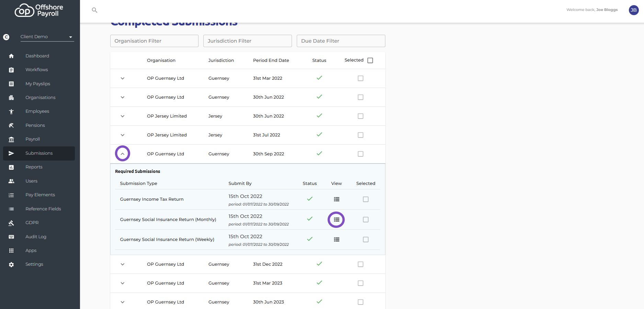Viewport: 644px width, 309px height.
Task: Expand OP Jersey Limited 30th Jun 2022 row
Action: pyautogui.click(x=123, y=116)
